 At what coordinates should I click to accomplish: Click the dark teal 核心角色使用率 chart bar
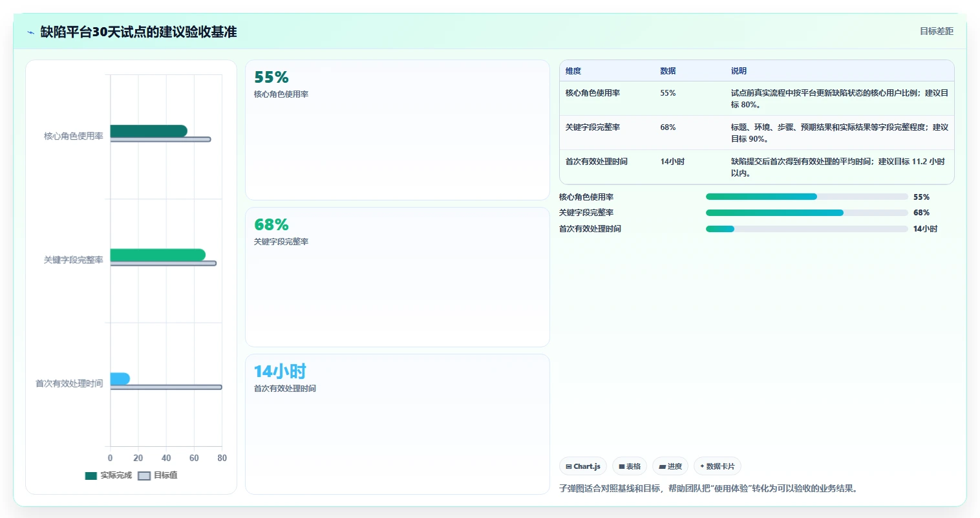(149, 131)
